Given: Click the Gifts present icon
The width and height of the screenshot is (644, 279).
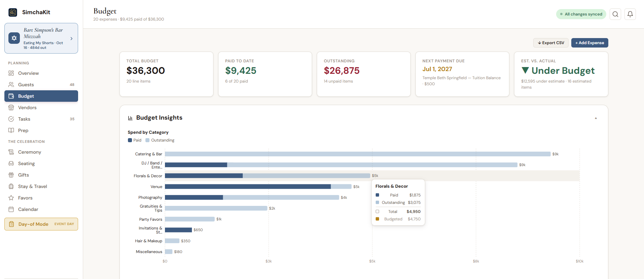Looking at the screenshot, I should 11,175.
